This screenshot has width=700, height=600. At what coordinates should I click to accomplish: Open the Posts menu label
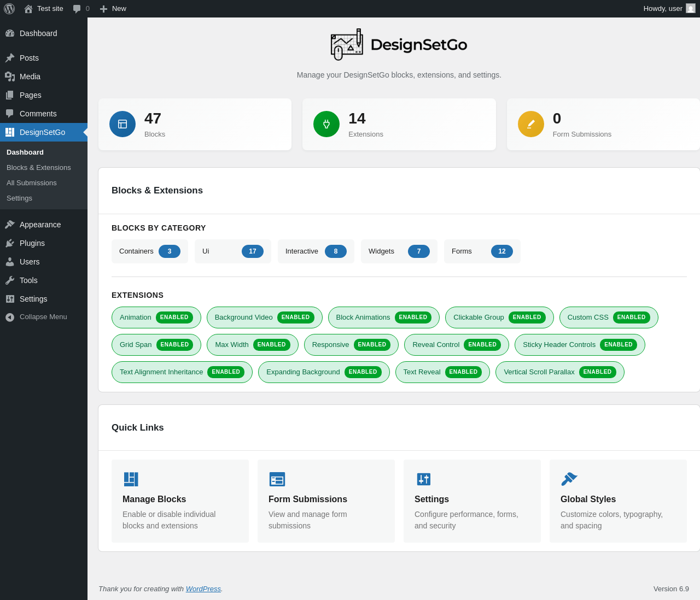29,58
